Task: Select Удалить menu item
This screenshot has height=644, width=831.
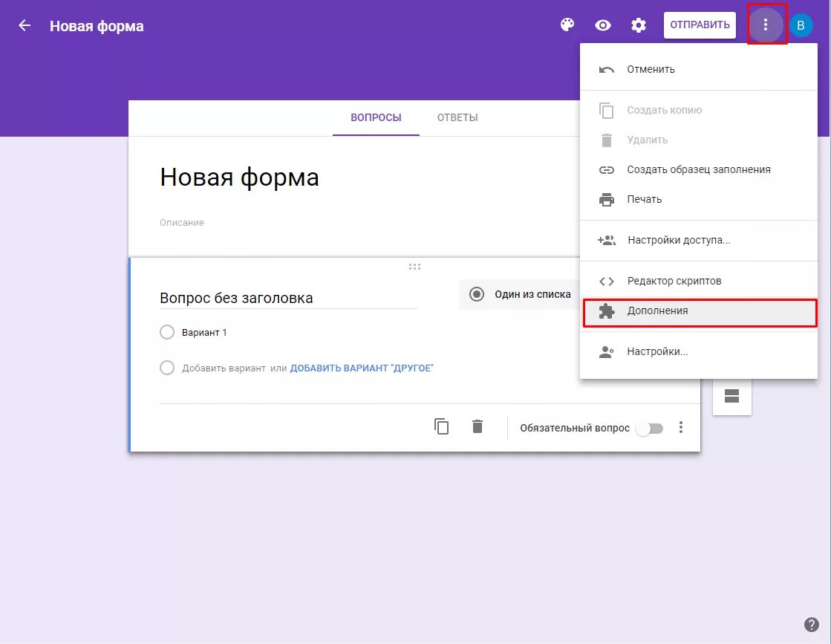Action: [x=699, y=140]
